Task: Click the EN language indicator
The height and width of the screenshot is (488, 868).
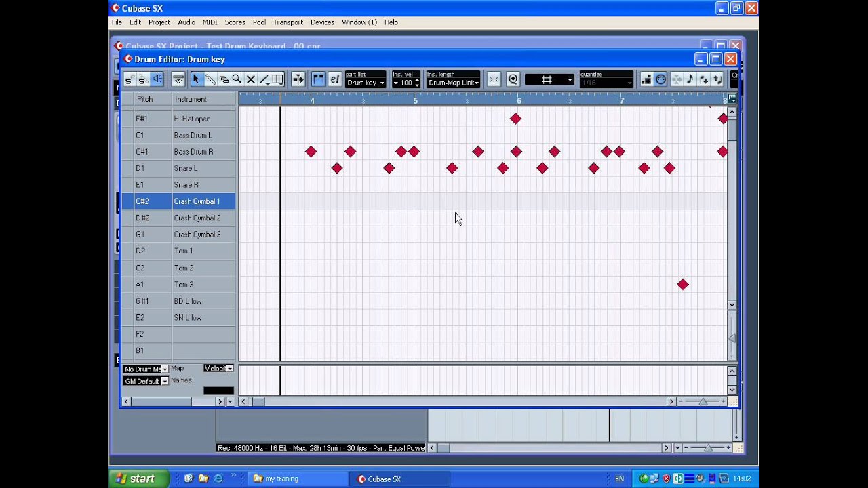Action: pos(619,479)
